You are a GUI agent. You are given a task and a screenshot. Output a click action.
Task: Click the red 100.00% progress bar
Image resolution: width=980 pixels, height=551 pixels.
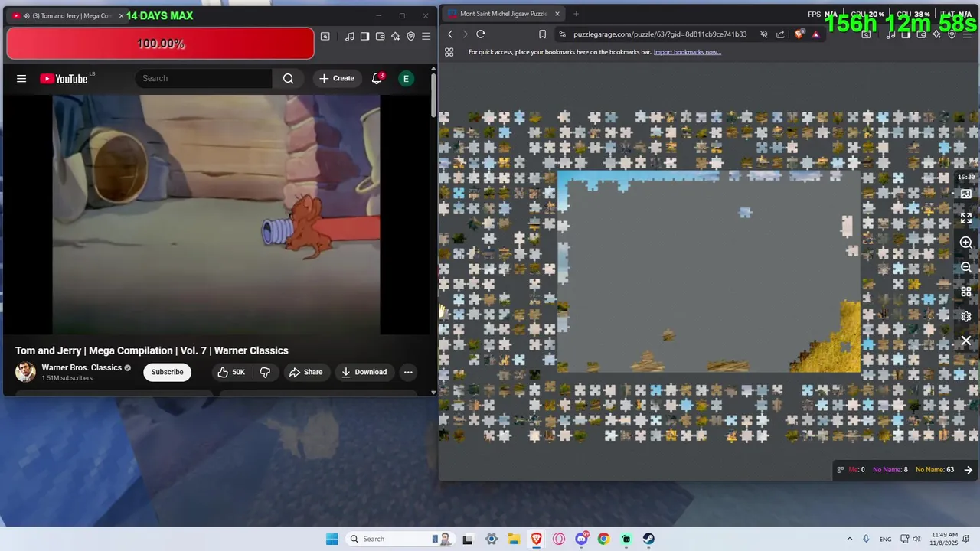coord(160,44)
